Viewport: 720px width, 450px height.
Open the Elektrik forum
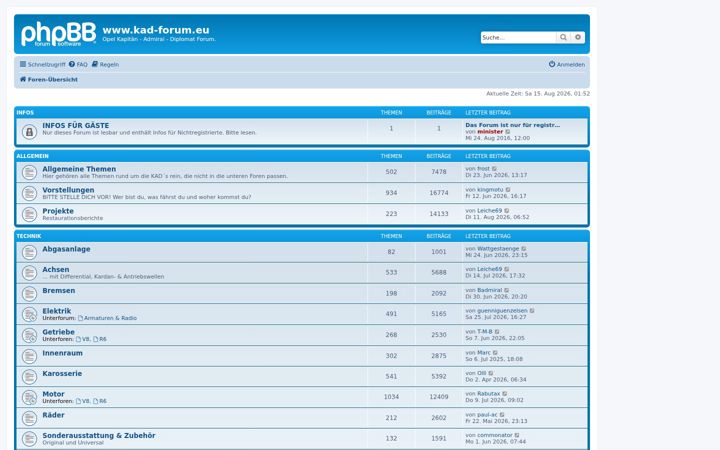(56, 311)
